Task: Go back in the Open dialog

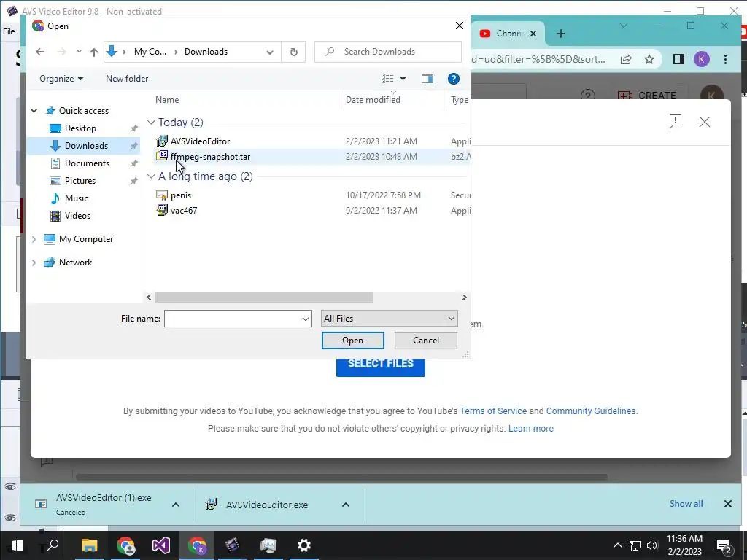Action: 40,52
